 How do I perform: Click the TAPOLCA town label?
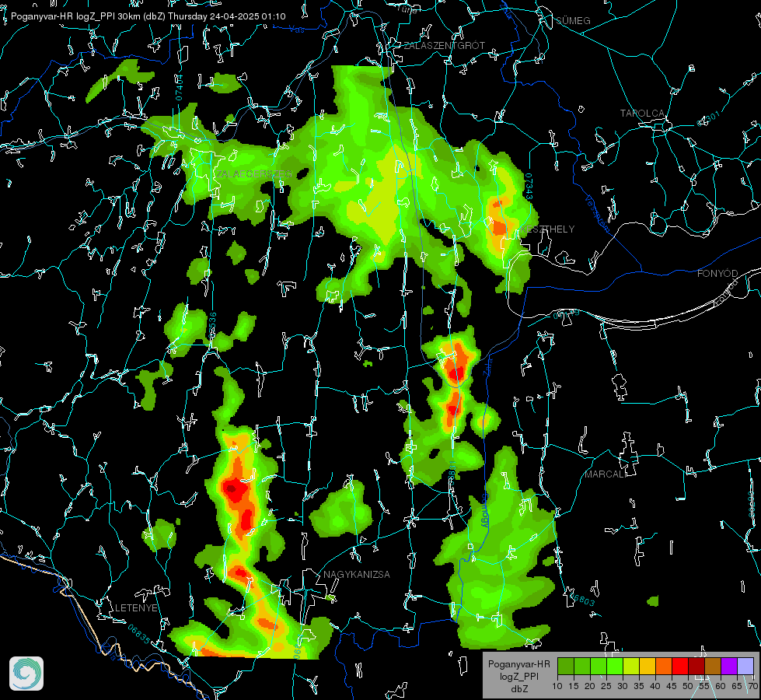tap(642, 114)
